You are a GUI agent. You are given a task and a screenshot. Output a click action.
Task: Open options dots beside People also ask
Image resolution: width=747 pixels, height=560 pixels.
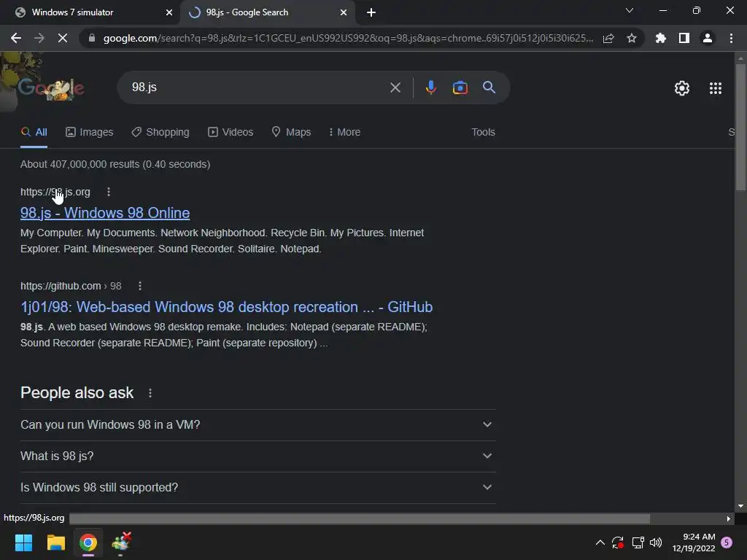click(x=150, y=393)
